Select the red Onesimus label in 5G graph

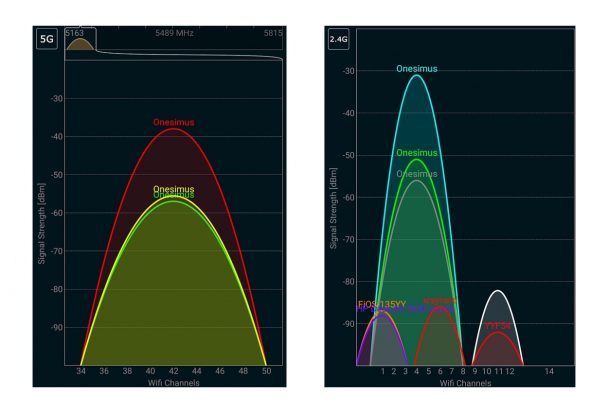(x=174, y=123)
